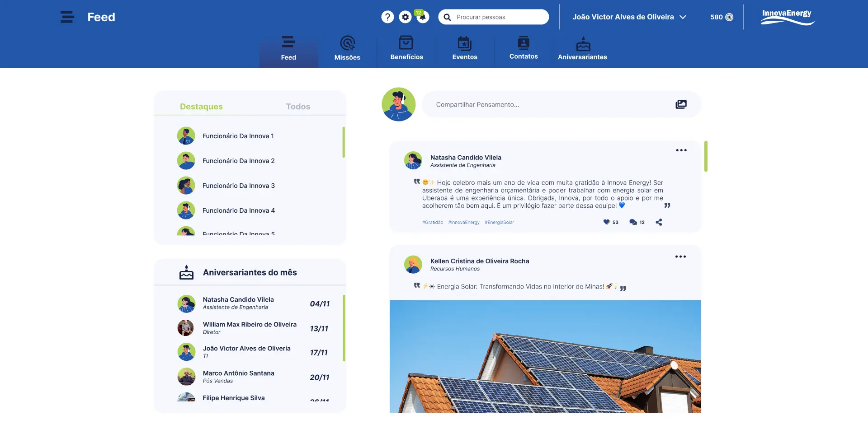Image resolution: width=868 pixels, height=429 pixels.
Task: Click your profile avatar beside share box
Action: [398, 104]
